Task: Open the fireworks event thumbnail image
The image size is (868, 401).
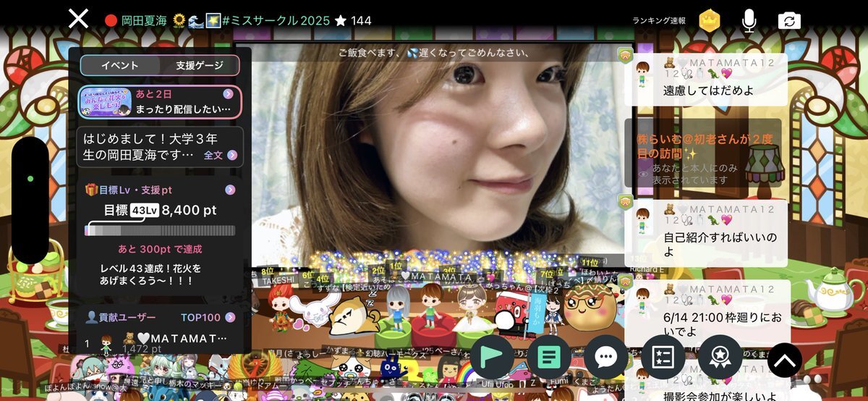Action: [106, 102]
